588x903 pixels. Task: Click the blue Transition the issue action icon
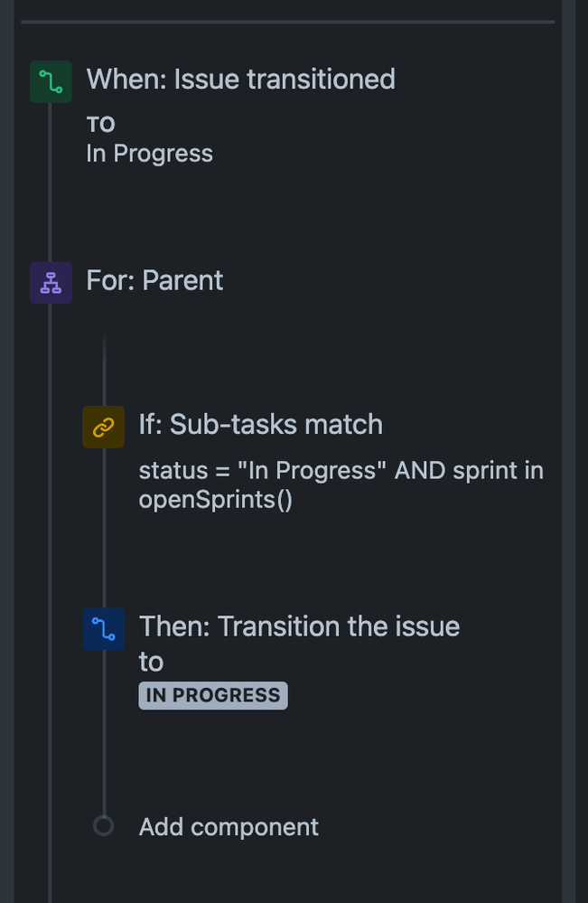104,629
